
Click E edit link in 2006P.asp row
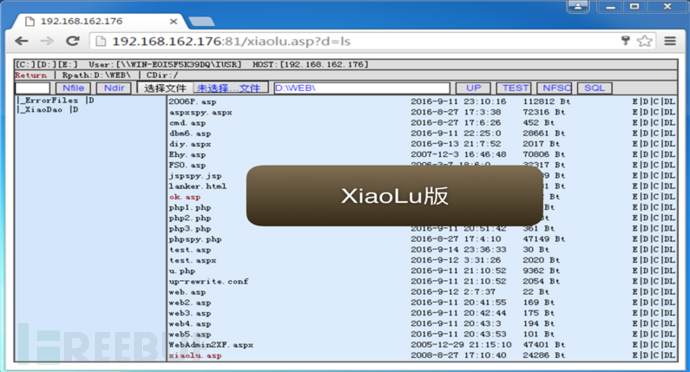[635, 102]
